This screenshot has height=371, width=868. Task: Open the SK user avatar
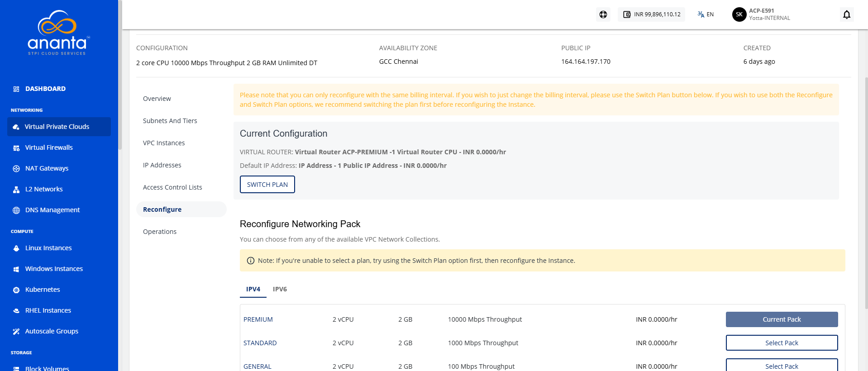tap(739, 14)
